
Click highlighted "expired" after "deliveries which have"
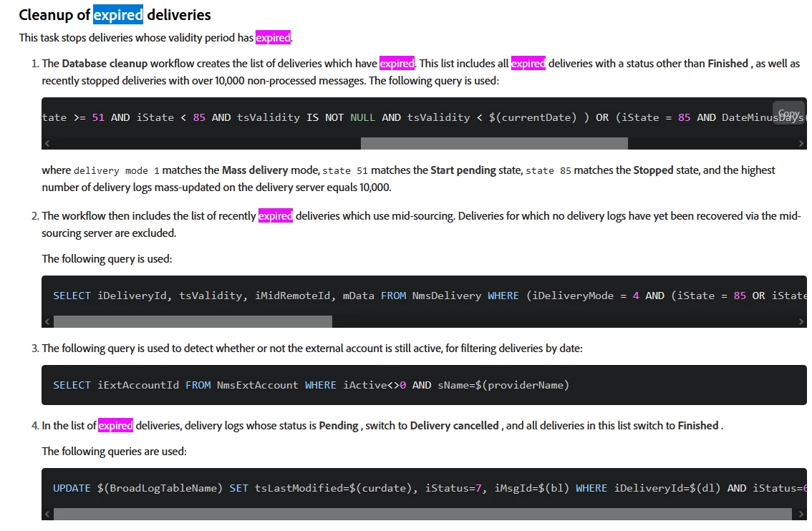[397, 64]
